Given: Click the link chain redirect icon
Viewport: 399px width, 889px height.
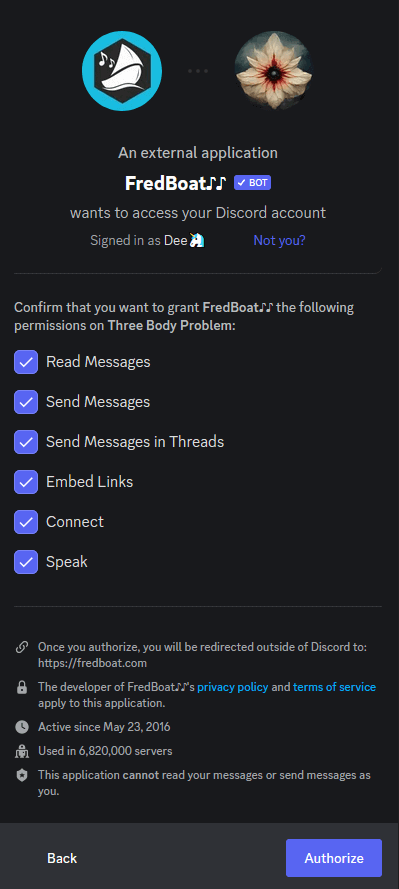Looking at the screenshot, I should coord(22,646).
